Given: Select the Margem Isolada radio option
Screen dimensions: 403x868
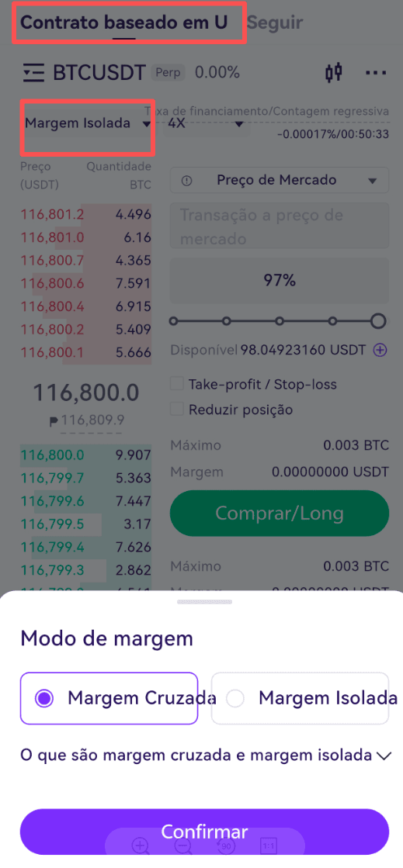Looking at the screenshot, I should click(300, 698).
